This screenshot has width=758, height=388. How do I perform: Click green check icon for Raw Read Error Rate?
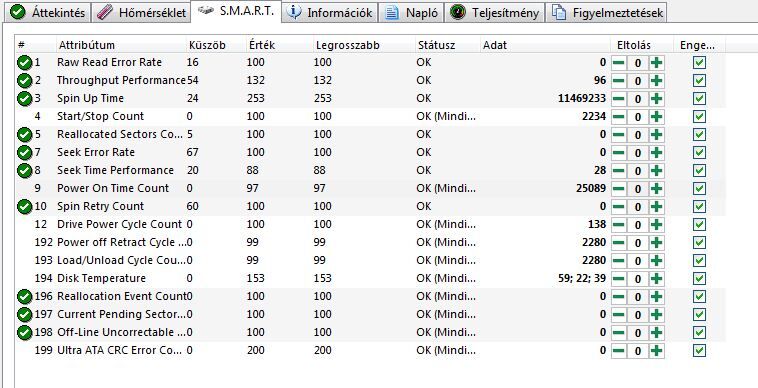tap(24, 62)
